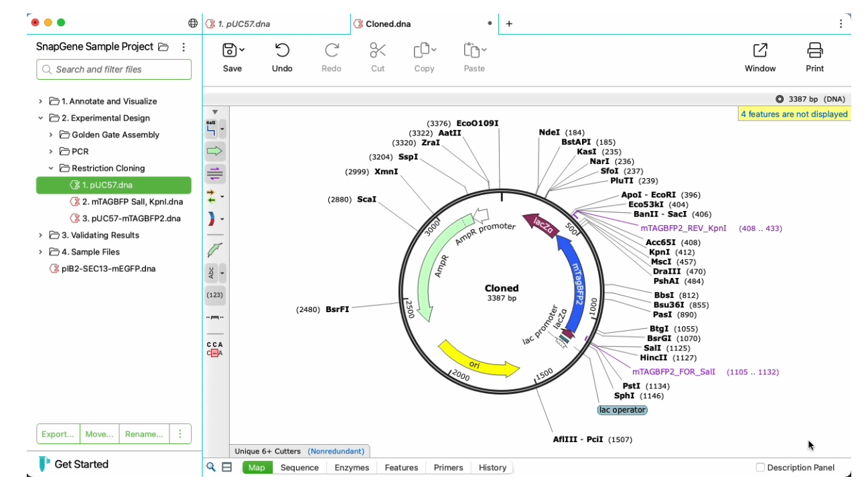Click the collapse triangle above side toolbar
868x495 pixels.
[x=215, y=112]
